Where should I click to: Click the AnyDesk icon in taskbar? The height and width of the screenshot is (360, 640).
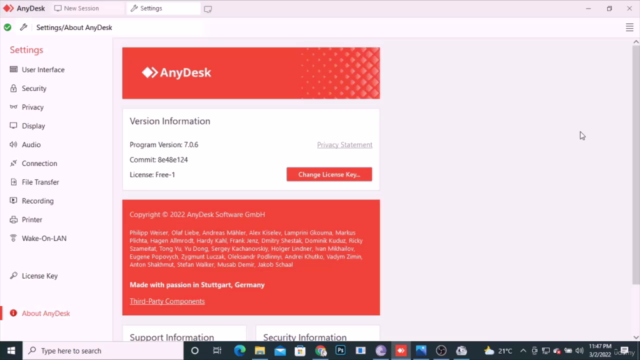pyautogui.click(x=401, y=351)
